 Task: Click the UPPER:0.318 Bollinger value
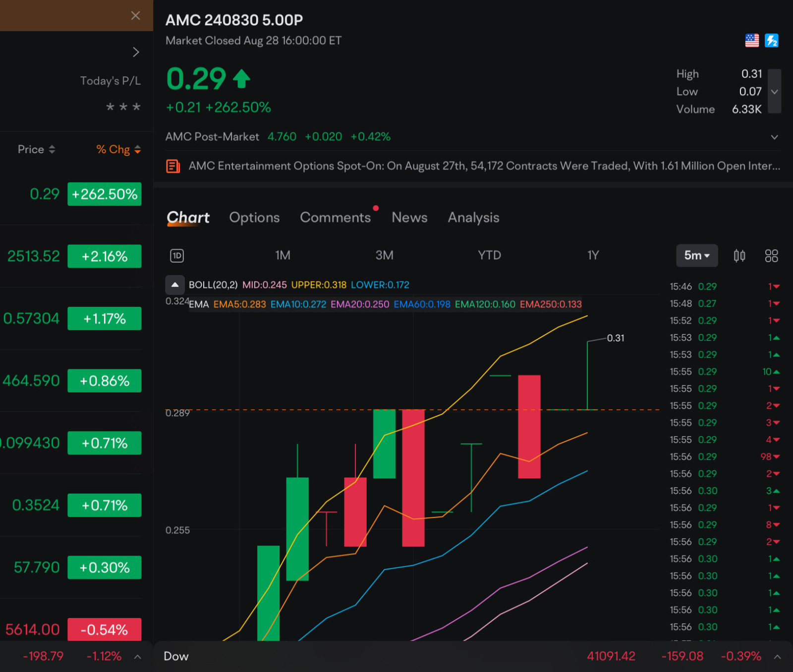319,285
